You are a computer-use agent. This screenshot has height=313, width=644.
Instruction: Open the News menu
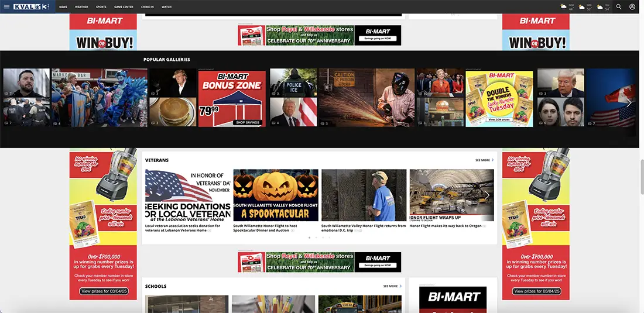pos(63,7)
